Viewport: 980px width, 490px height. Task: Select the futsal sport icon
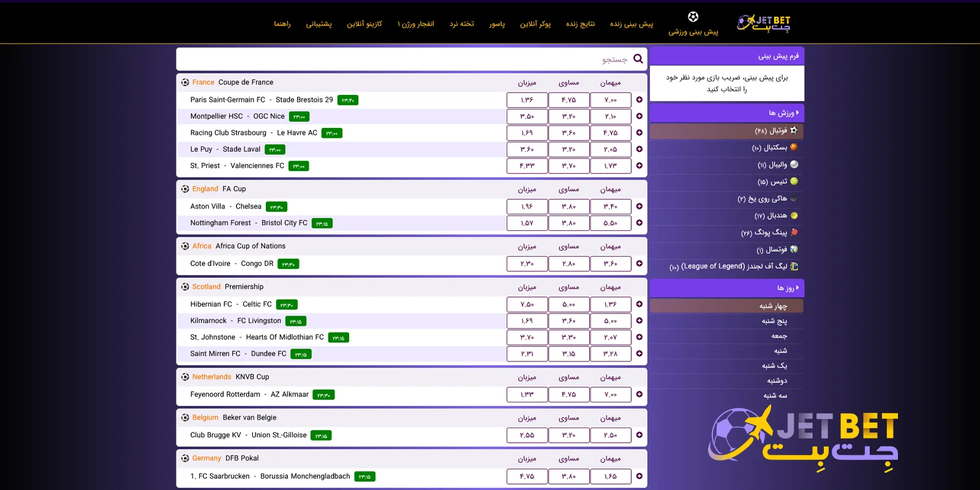(x=794, y=249)
